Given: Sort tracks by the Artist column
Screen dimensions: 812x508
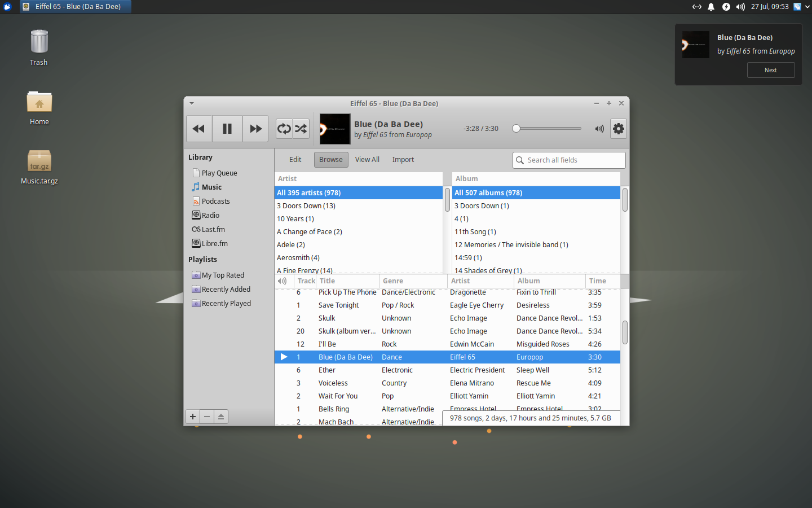Looking at the screenshot, I should coord(460,281).
